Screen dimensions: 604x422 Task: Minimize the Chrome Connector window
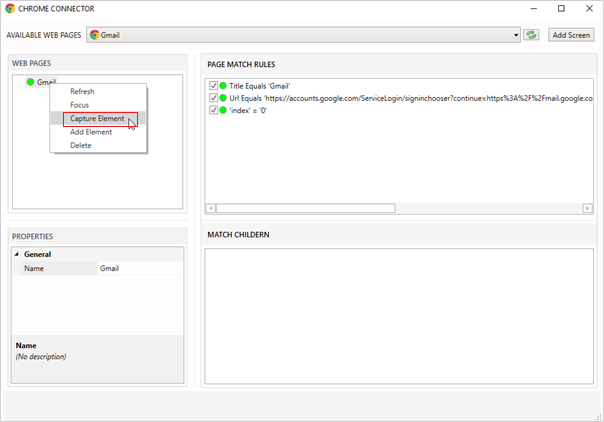coord(534,8)
